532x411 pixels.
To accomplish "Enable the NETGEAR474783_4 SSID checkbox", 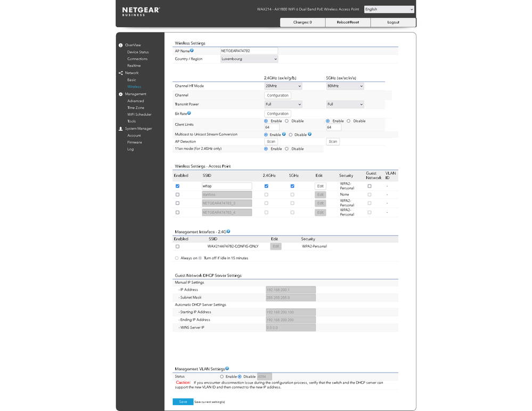I will pyautogui.click(x=177, y=212).
